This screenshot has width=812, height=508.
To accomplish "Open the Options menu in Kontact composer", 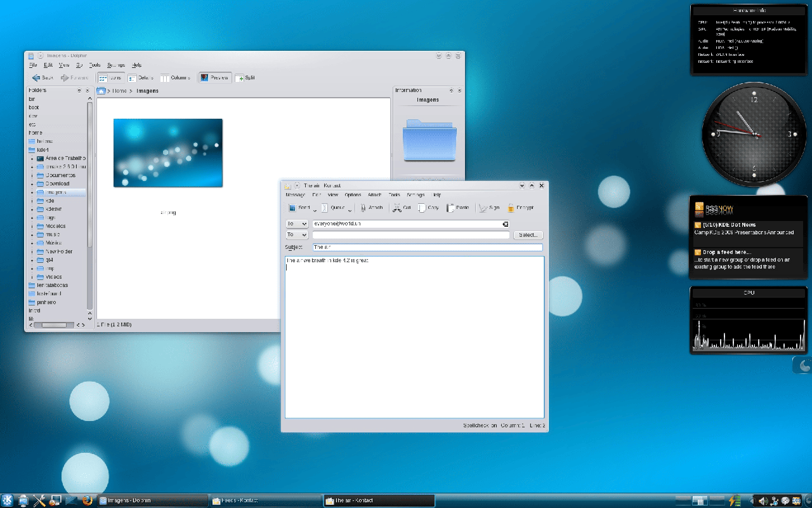I will click(x=353, y=195).
